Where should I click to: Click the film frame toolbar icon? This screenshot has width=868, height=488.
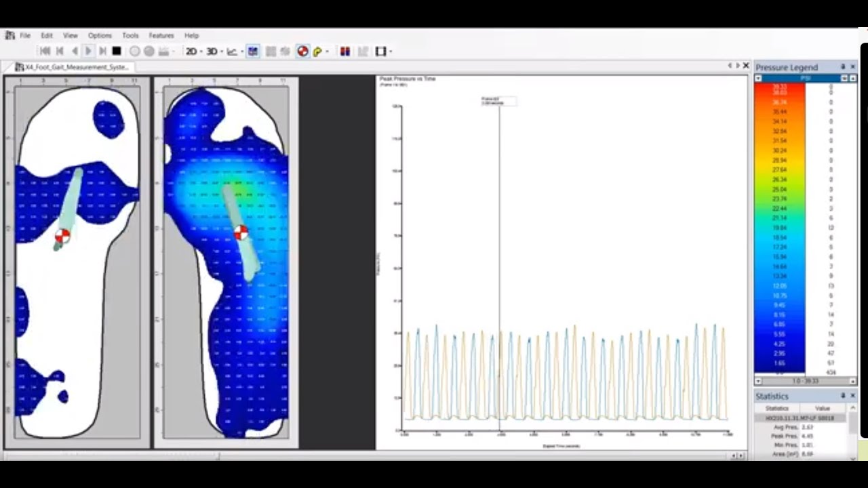click(380, 52)
